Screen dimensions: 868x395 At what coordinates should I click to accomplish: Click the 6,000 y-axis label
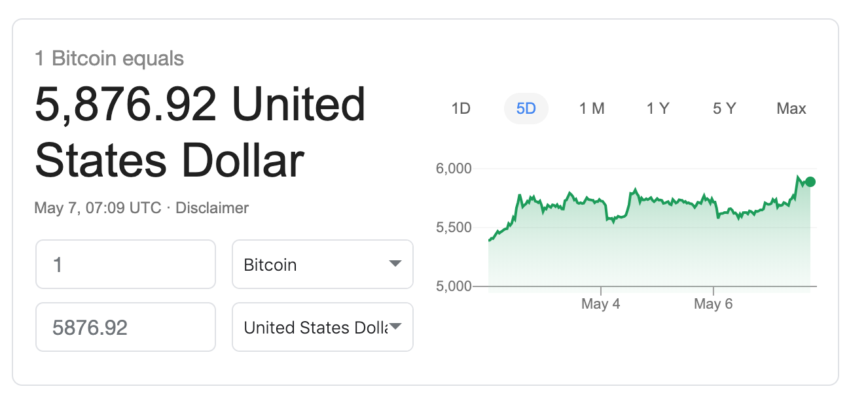454,169
